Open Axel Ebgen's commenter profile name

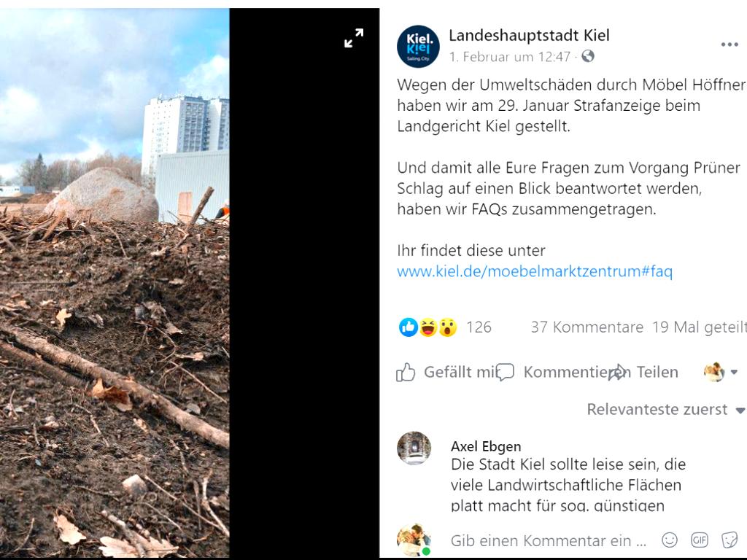486,446
